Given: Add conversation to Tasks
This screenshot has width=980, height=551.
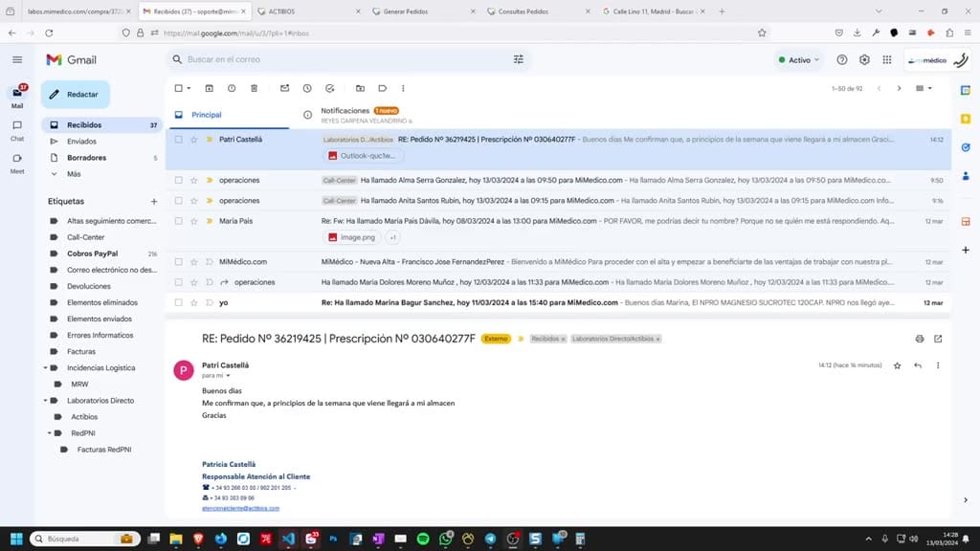Looking at the screenshot, I should 329,88.
